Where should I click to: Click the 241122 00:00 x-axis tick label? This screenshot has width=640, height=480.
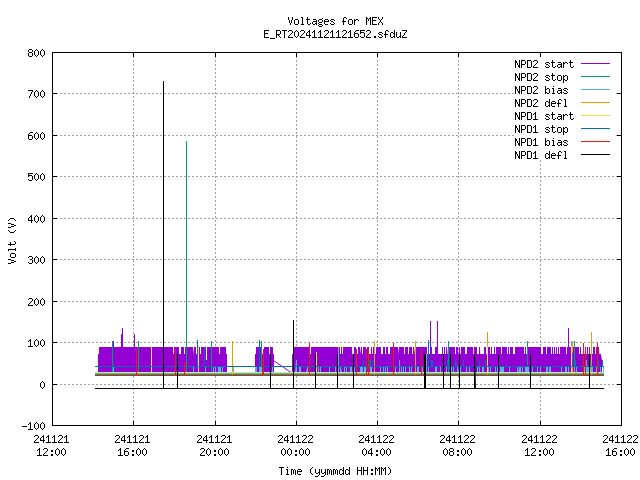coord(296,446)
